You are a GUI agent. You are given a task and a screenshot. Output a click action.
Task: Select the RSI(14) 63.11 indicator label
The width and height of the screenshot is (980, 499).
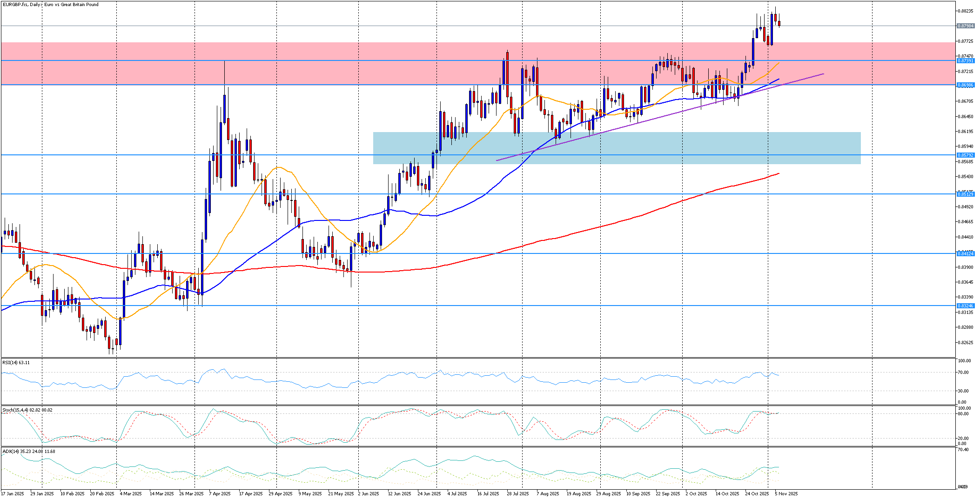pyautogui.click(x=16, y=362)
